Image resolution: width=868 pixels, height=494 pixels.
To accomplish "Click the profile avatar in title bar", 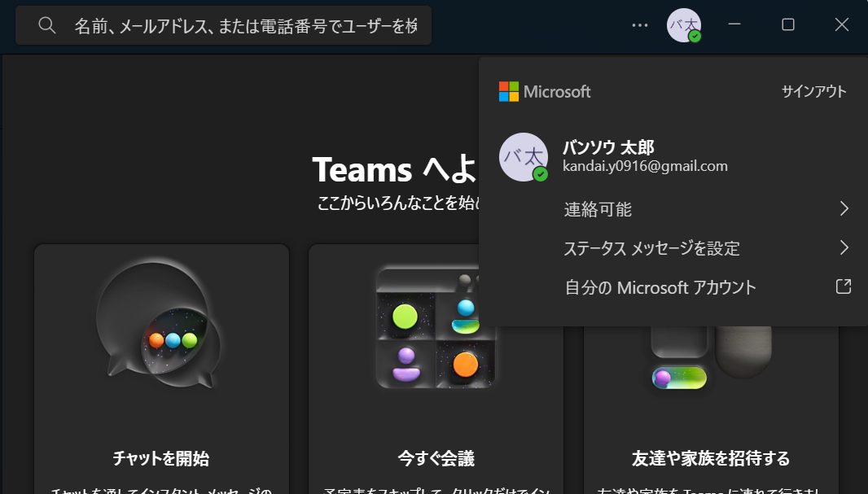I will click(684, 25).
